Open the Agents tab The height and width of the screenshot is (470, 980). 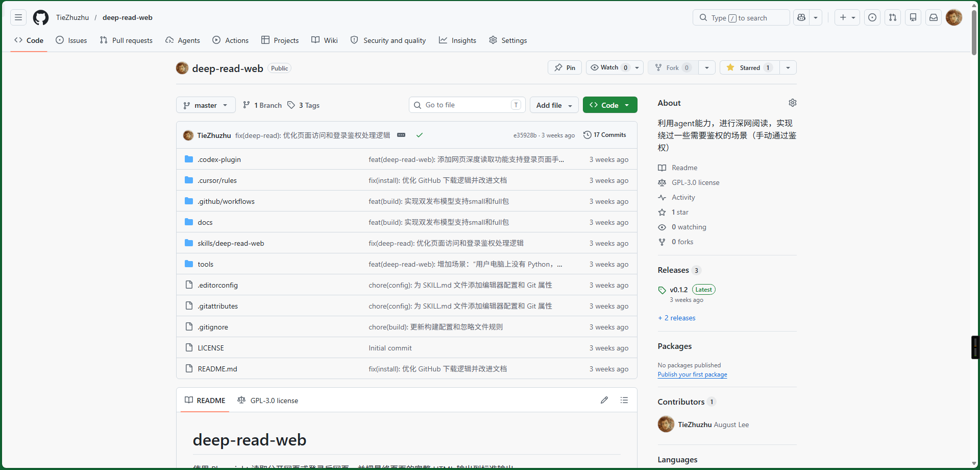pos(183,40)
